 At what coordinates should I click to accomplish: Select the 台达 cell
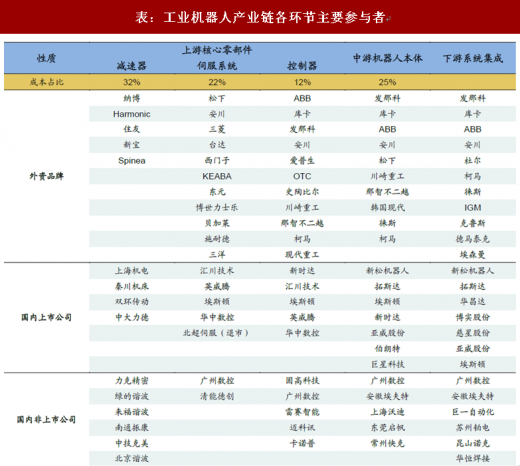click(x=217, y=145)
